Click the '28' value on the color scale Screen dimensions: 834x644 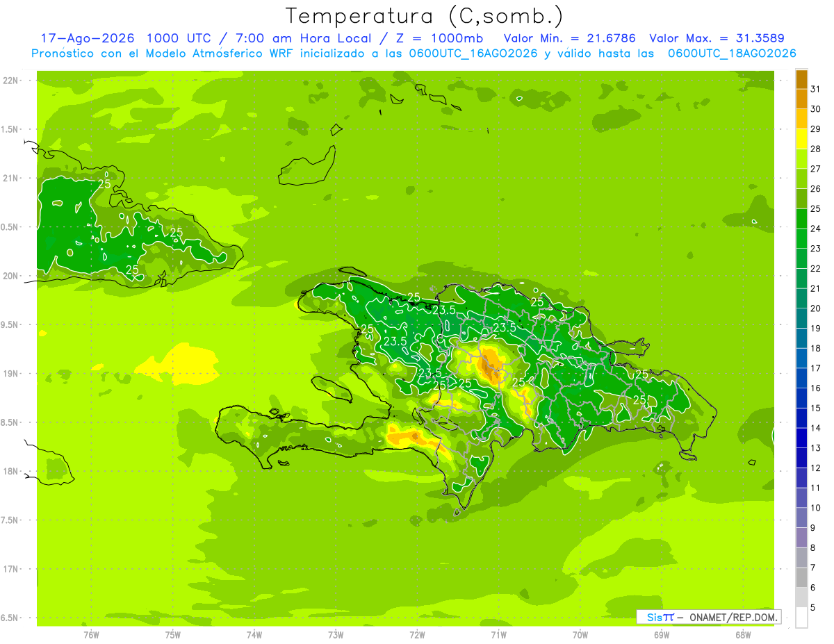tap(816, 149)
